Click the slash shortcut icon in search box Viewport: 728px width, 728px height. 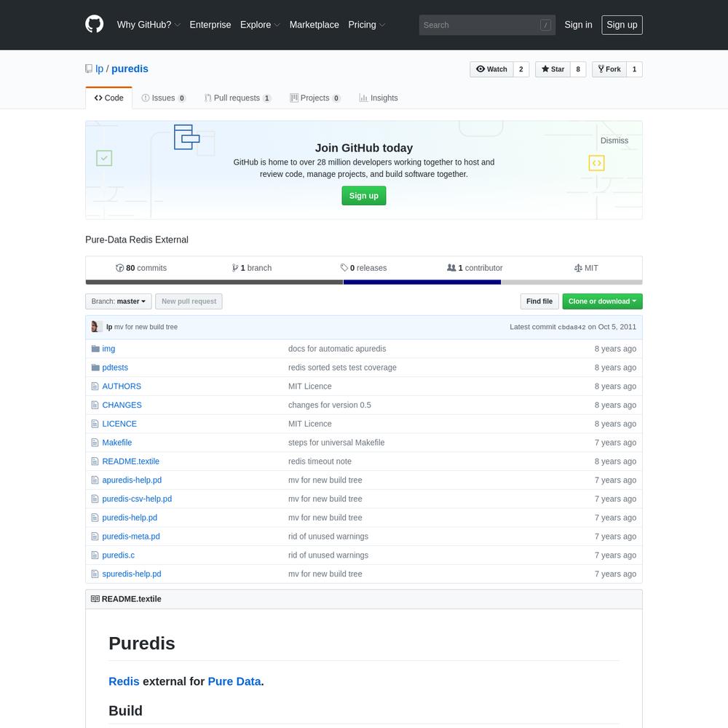545,25
